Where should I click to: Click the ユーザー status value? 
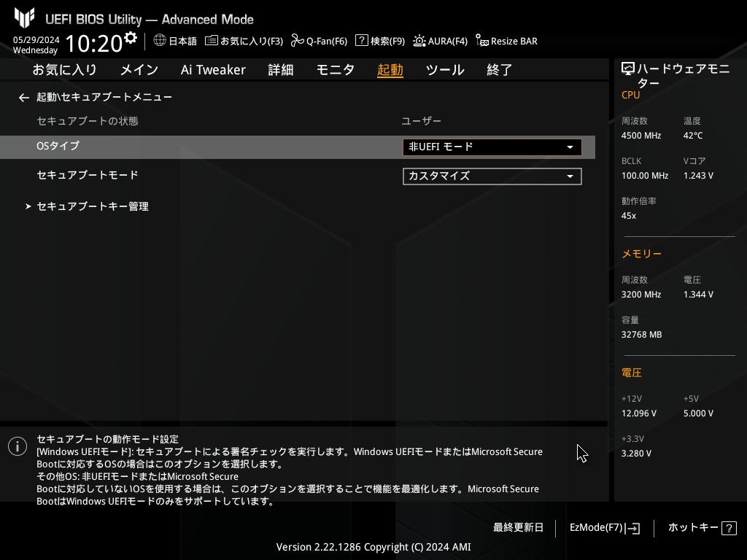pyautogui.click(x=422, y=121)
